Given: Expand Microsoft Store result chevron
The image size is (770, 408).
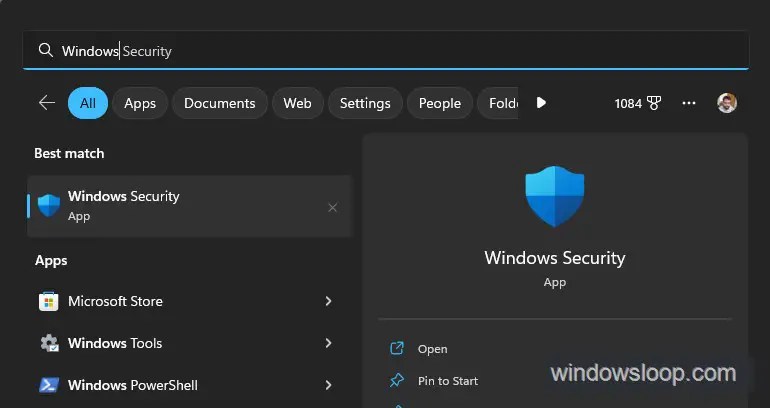Looking at the screenshot, I should [x=328, y=301].
